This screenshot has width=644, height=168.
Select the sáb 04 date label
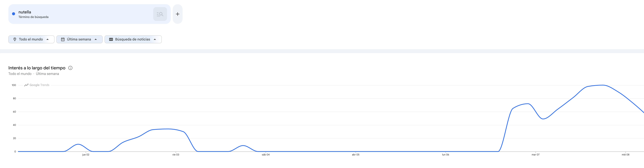point(266,155)
